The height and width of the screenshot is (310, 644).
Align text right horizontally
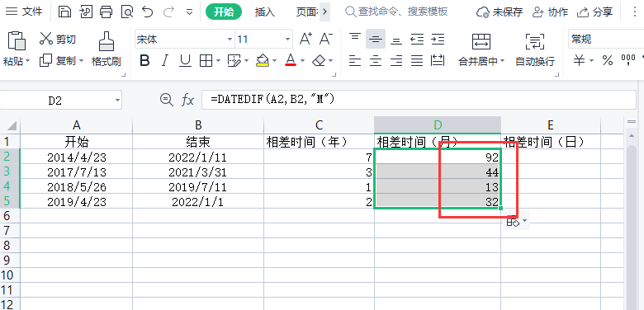click(396, 61)
